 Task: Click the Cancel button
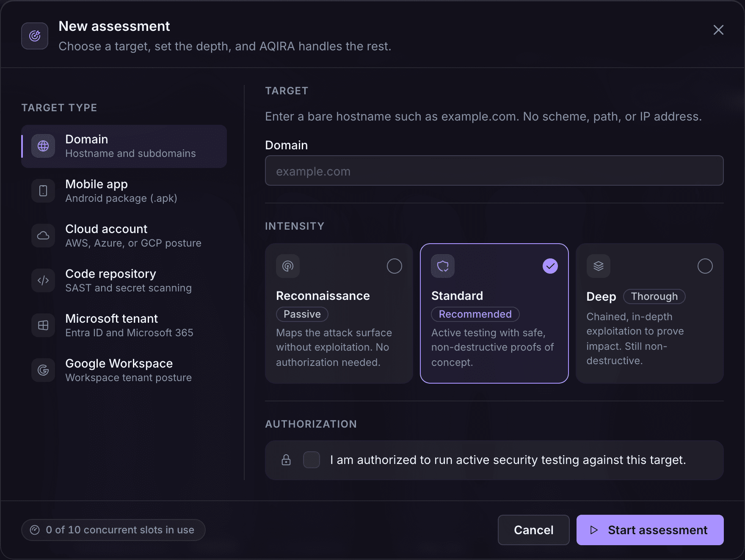tap(534, 530)
